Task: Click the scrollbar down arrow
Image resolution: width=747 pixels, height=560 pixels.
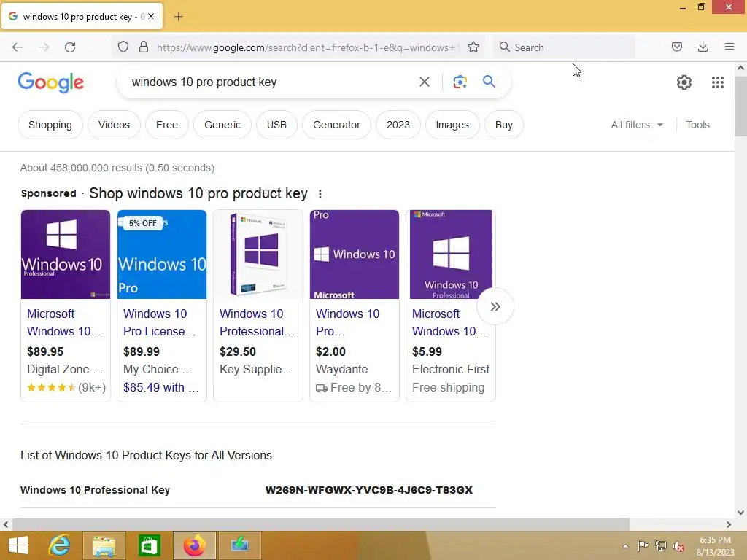Action: click(x=740, y=513)
